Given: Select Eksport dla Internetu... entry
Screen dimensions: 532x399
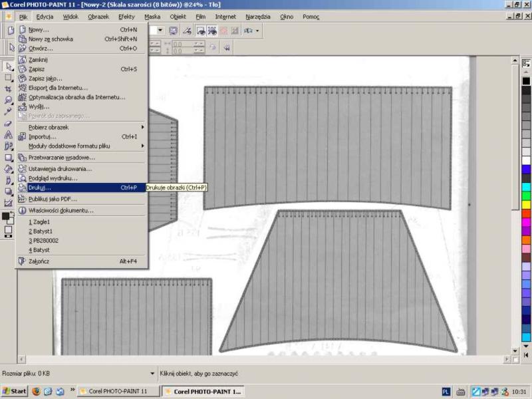Looking at the screenshot, I should (x=81, y=88).
